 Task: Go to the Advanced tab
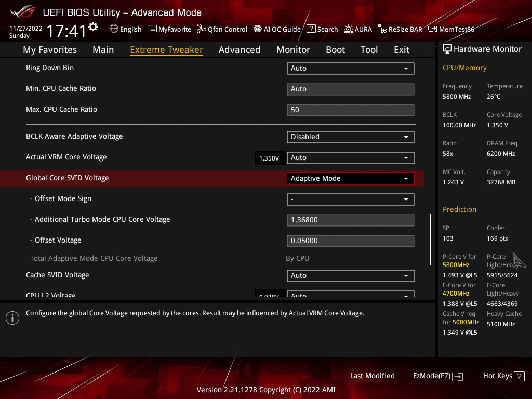(240, 50)
